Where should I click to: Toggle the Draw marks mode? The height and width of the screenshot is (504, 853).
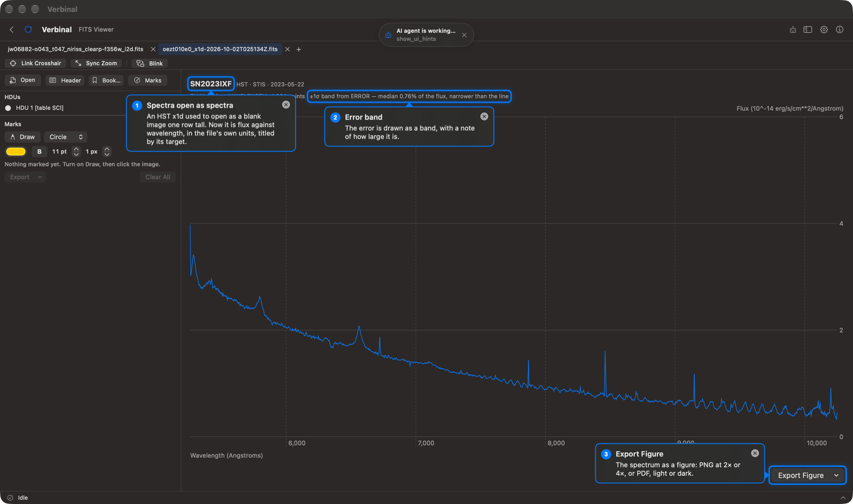[x=22, y=137]
